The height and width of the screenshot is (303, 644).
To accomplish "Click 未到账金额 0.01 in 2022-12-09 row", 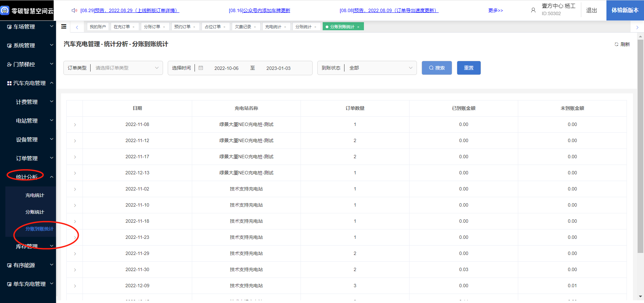I will tap(572, 286).
